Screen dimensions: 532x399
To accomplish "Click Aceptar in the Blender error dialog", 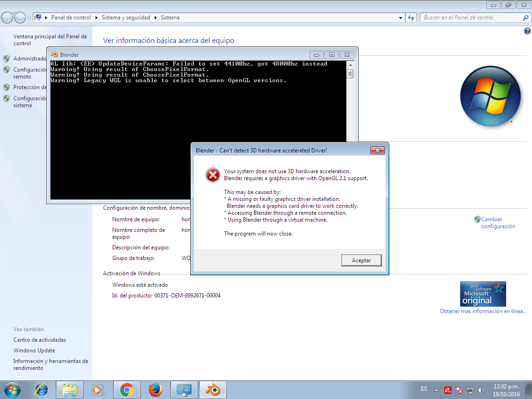I will (x=361, y=260).
